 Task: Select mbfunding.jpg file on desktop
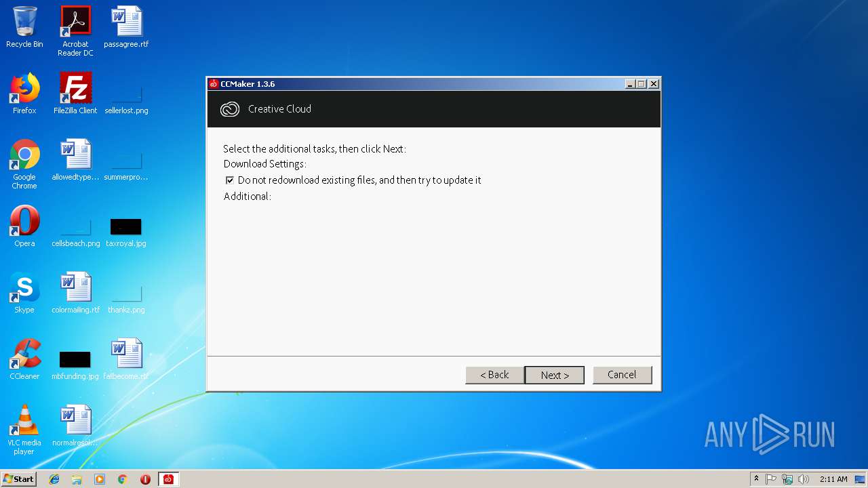coord(75,363)
